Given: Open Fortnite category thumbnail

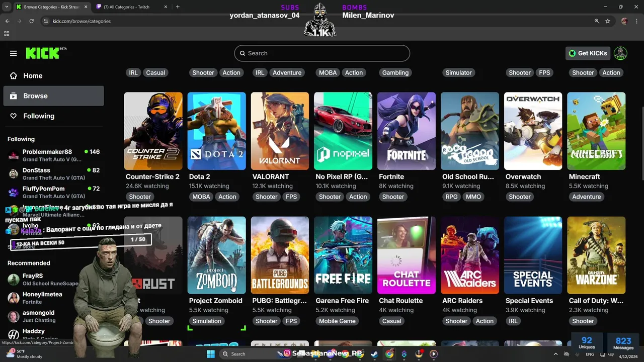Looking at the screenshot, I should pos(407,131).
